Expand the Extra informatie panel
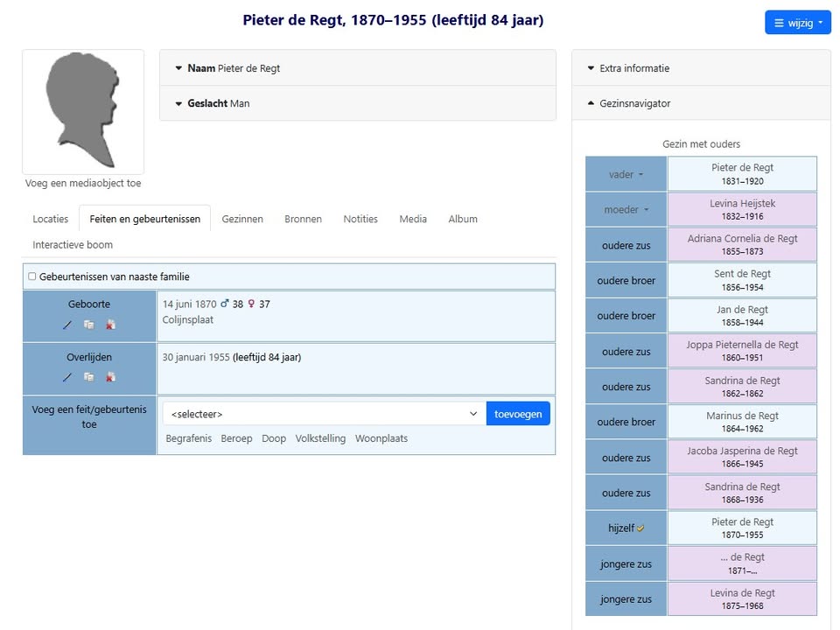The height and width of the screenshot is (630, 840). pyautogui.click(x=701, y=68)
